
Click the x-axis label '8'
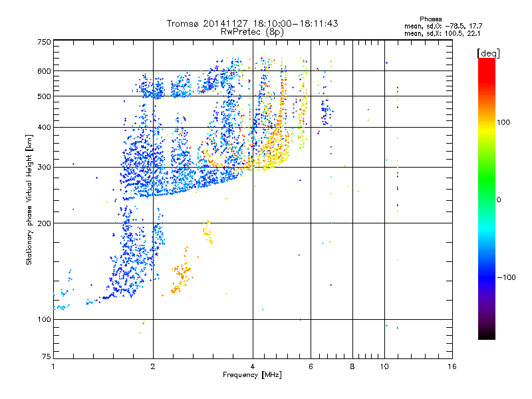pos(352,366)
